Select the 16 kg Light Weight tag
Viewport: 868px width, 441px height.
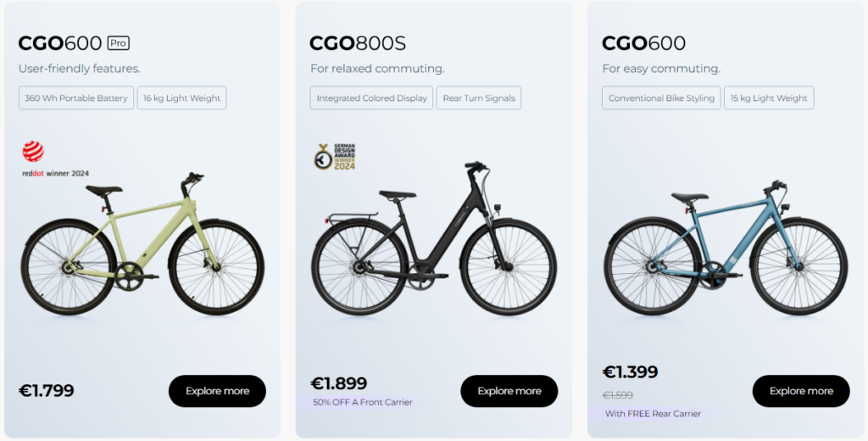point(181,98)
